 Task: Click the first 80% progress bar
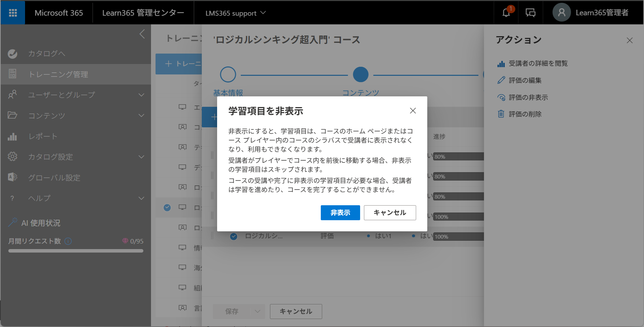pos(458,157)
